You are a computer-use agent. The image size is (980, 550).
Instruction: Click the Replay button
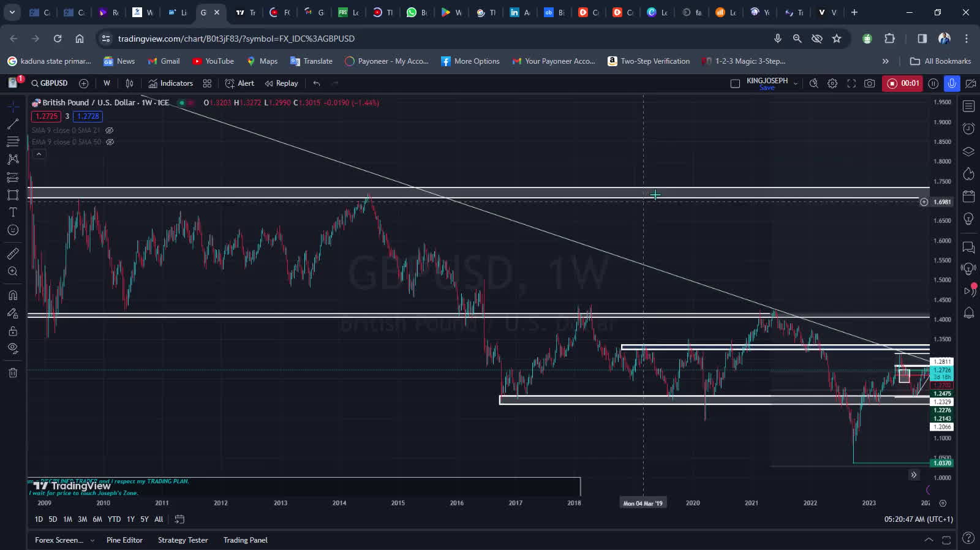point(281,83)
